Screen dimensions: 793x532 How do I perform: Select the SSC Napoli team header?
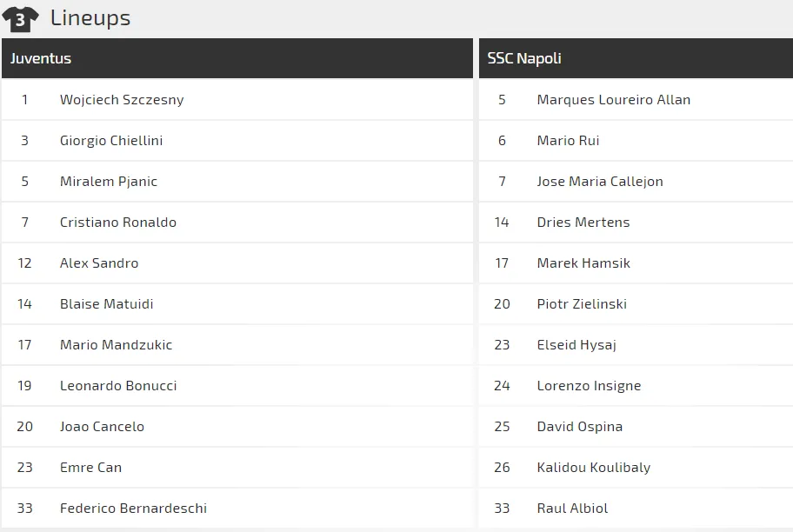coord(524,59)
